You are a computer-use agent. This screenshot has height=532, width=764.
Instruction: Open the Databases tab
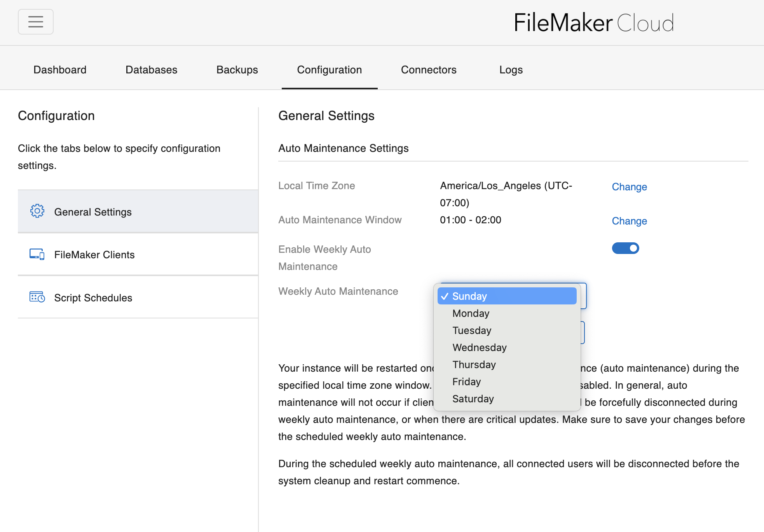pyautogui.click(x=151, y=70)
